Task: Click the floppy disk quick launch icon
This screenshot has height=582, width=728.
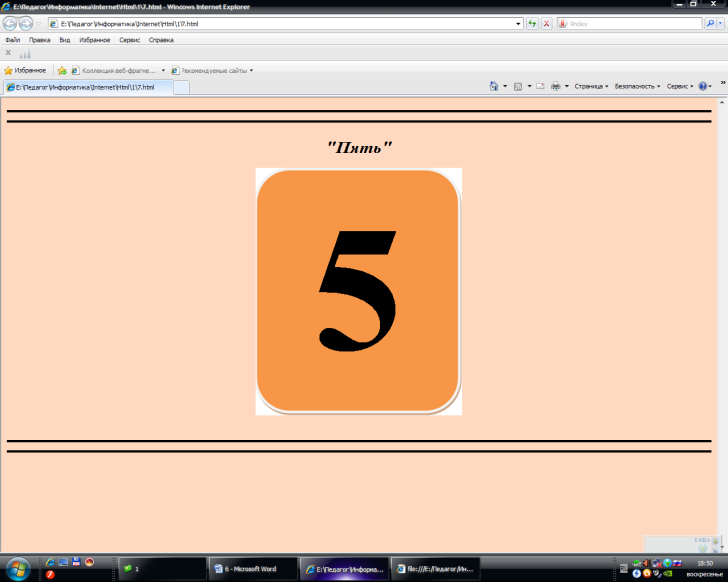Action: (76, 562)
